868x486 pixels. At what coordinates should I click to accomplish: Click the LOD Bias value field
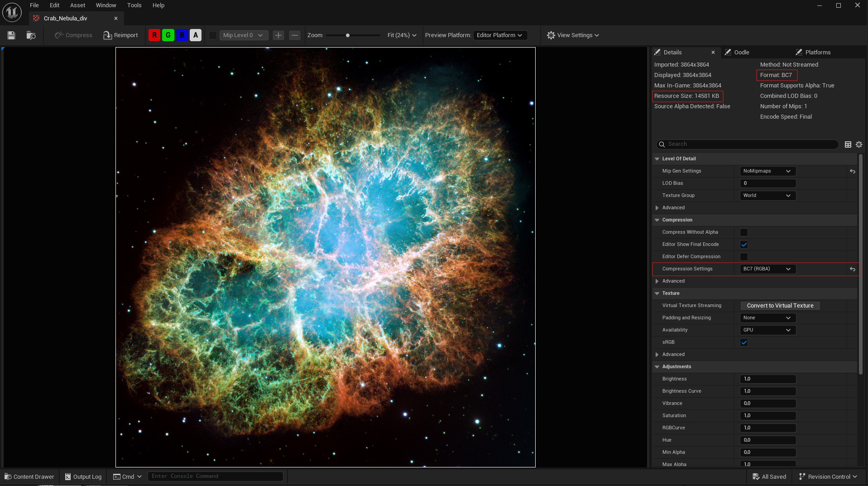767,183
